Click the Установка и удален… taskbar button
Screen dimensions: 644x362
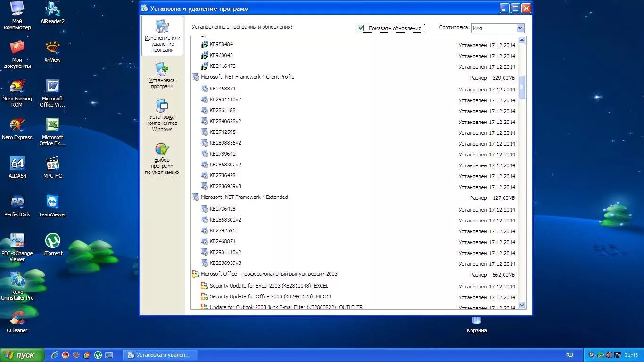pos(160,355)
